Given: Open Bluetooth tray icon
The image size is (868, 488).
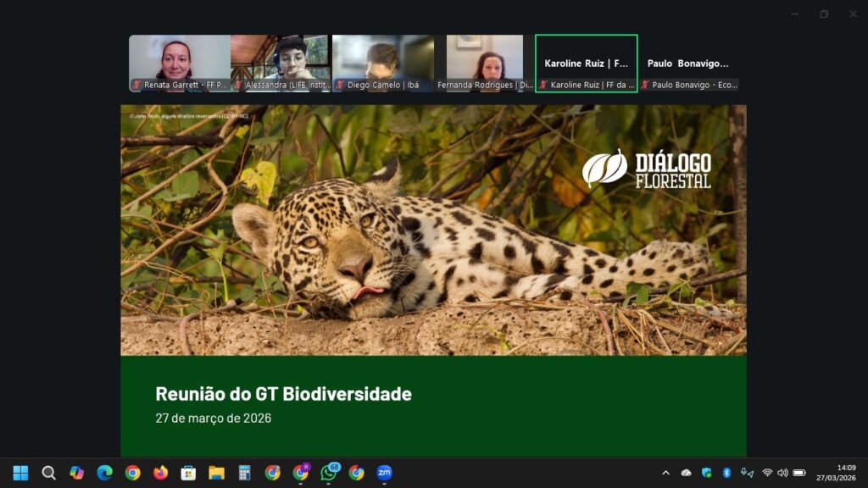Looking at the screenshot, I should pos(726,473).
